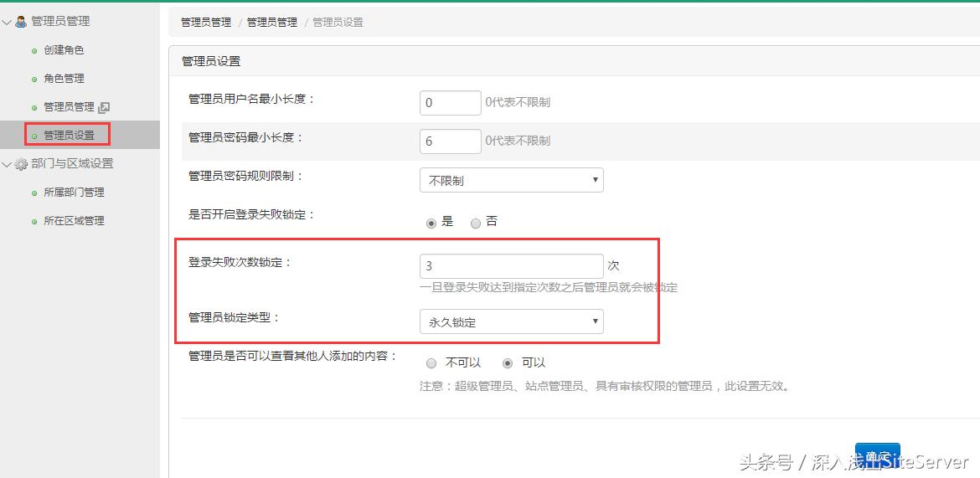Click the 登录失败次数锁定 label
This screenshot has width=980, height=478.
(x=240, y=262)
